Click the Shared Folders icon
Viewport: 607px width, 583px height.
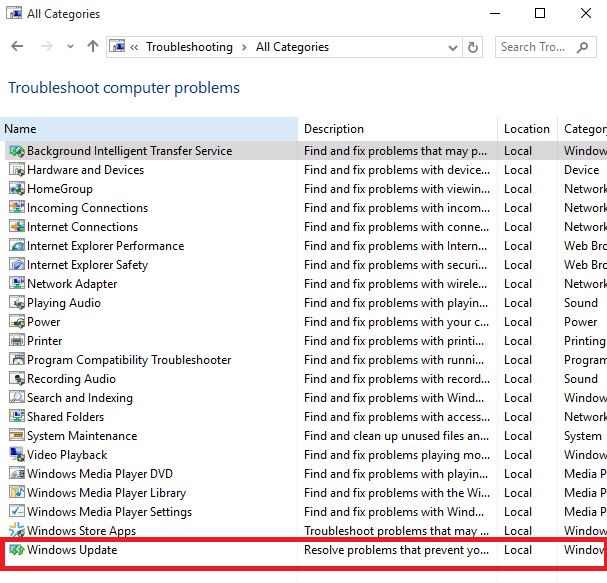17,417
